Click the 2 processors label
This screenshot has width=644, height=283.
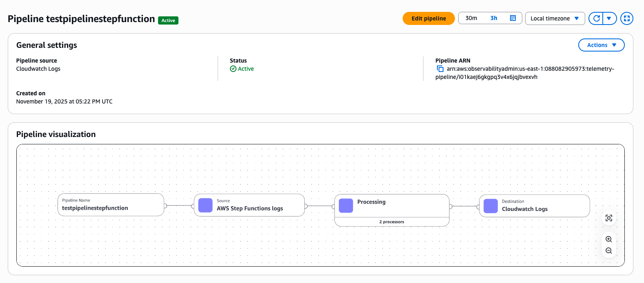point(392,222)
